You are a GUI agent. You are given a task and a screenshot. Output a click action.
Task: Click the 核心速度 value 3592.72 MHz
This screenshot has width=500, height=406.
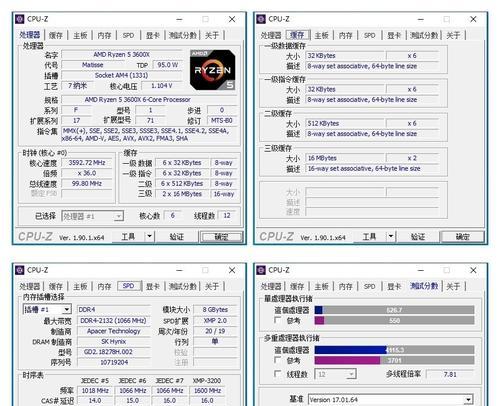coord(87,163)
